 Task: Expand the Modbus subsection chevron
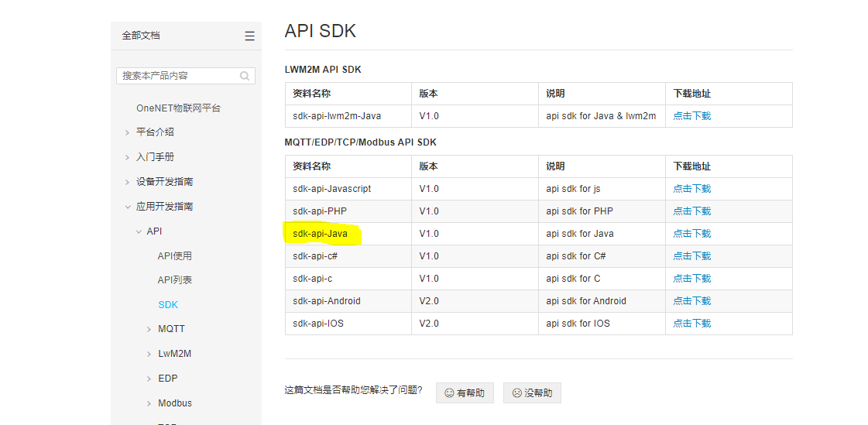(x=149, y=403)
